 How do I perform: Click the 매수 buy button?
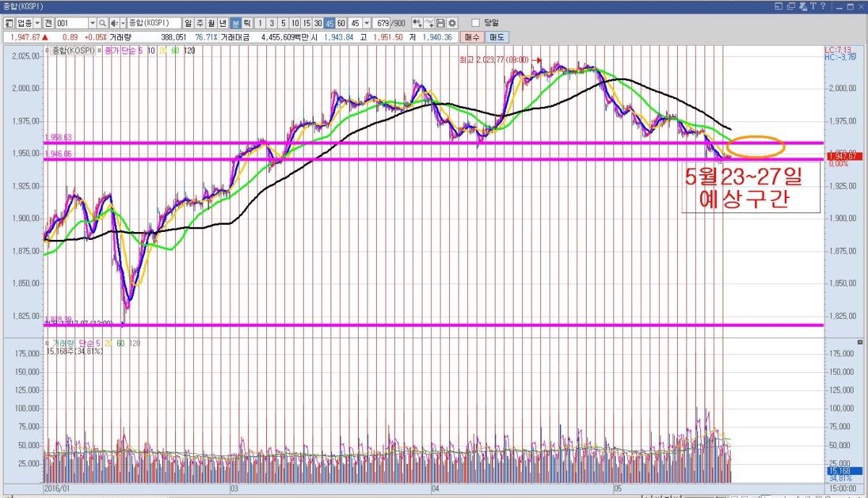coord(472,37)
